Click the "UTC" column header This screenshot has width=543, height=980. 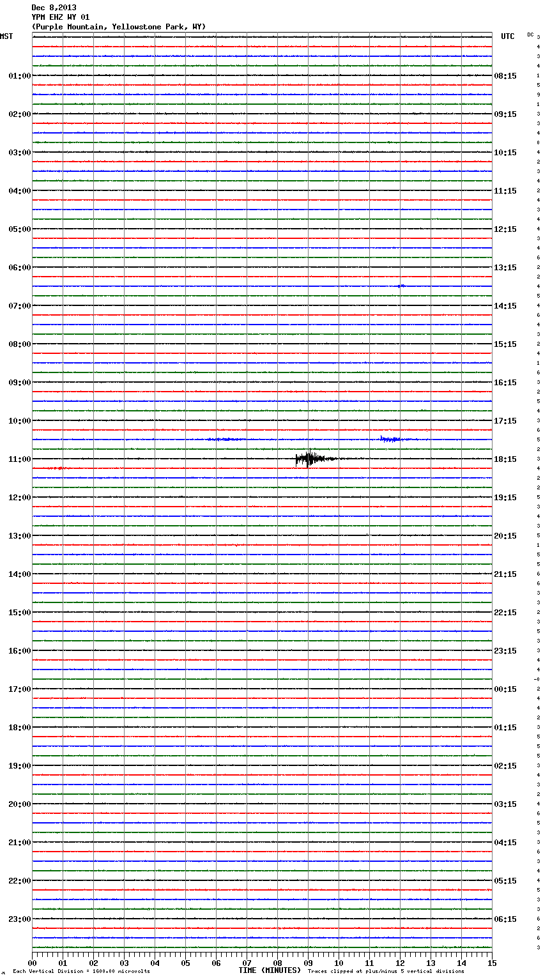508,36
